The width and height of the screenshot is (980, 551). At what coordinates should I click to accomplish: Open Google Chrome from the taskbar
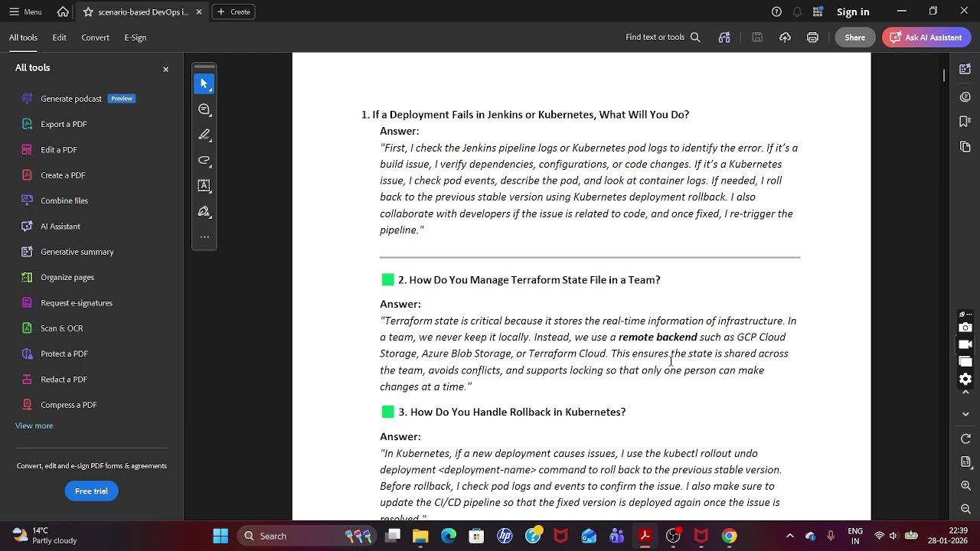[729, 536]
